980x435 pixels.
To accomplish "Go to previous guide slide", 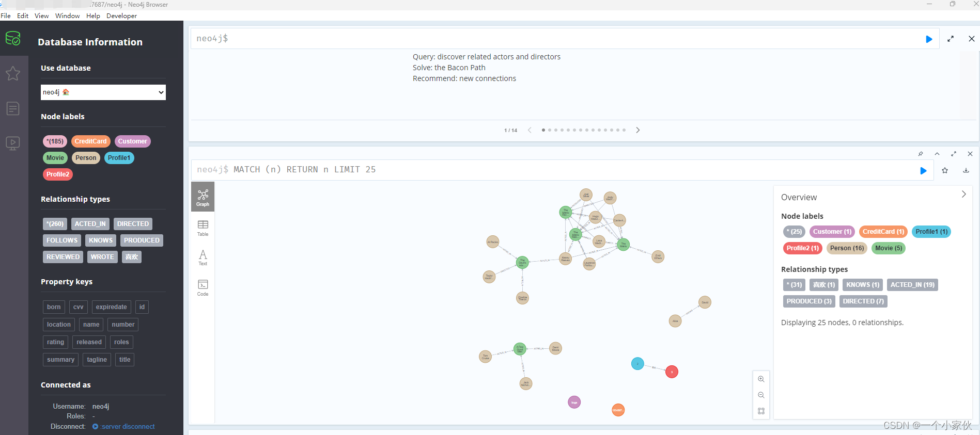I will click(530, 130).
